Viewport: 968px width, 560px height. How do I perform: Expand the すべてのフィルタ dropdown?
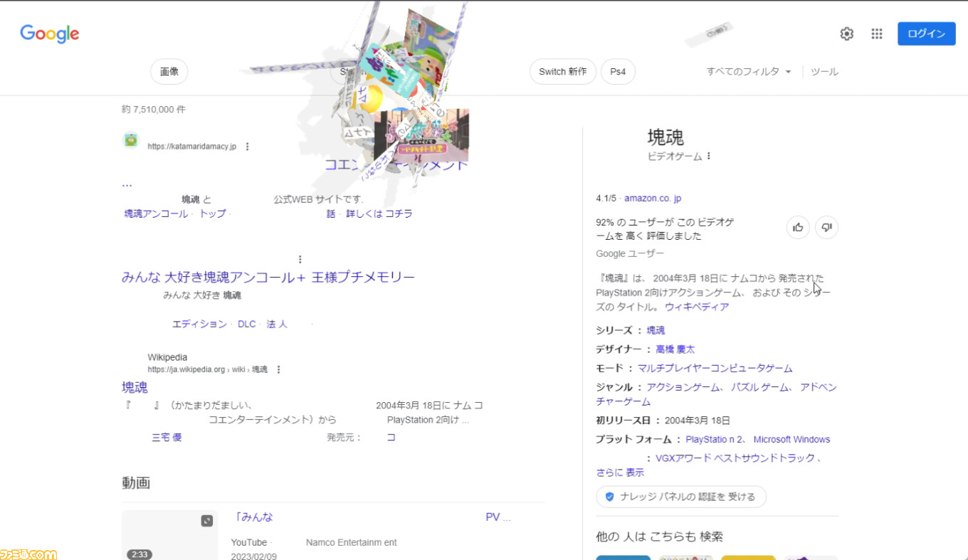pyautogui.click(x=749, y=72)
